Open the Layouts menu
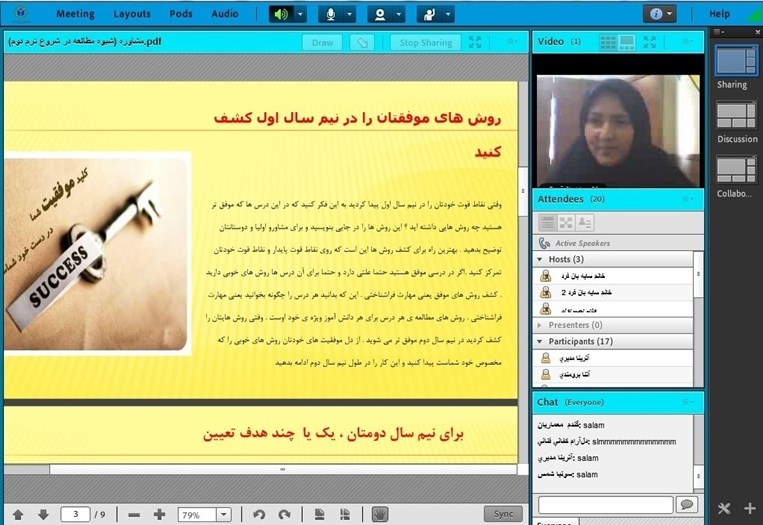 pos(132,14)
